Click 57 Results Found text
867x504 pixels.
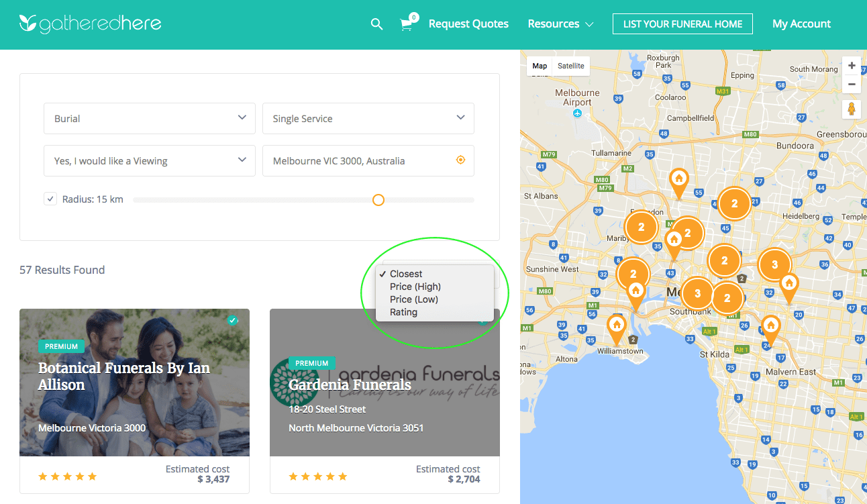(62, 270)
